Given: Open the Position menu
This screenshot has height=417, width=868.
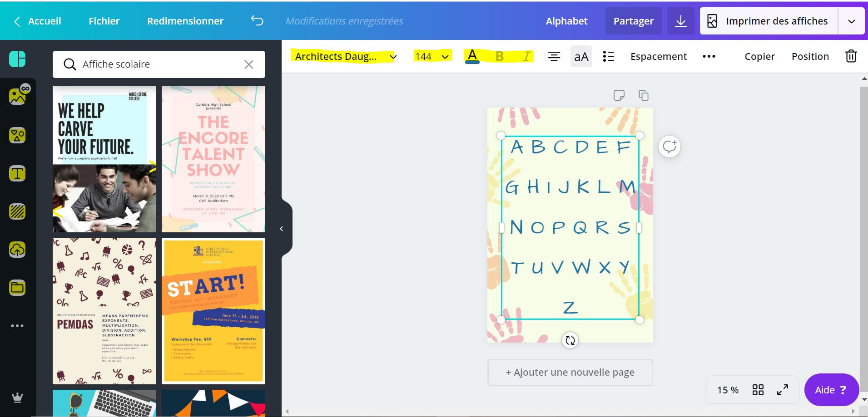Looking at the screenshot, I should tap(810, 56).
